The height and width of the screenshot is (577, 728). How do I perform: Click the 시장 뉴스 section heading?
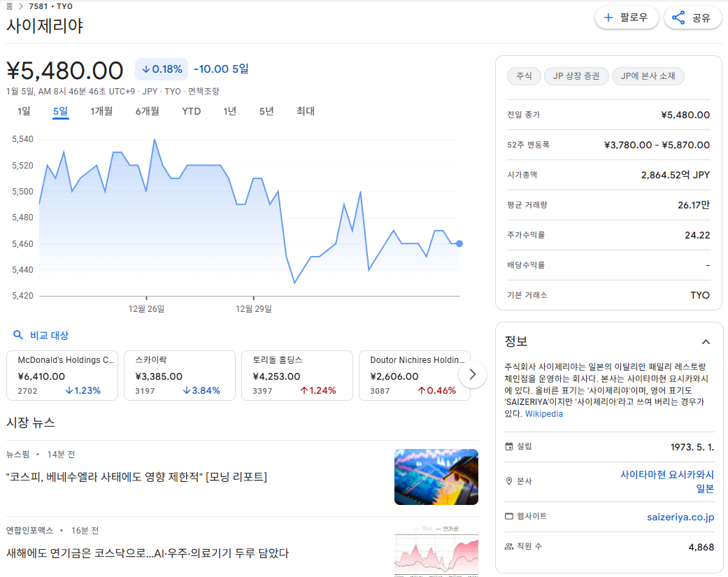(31, 422)
